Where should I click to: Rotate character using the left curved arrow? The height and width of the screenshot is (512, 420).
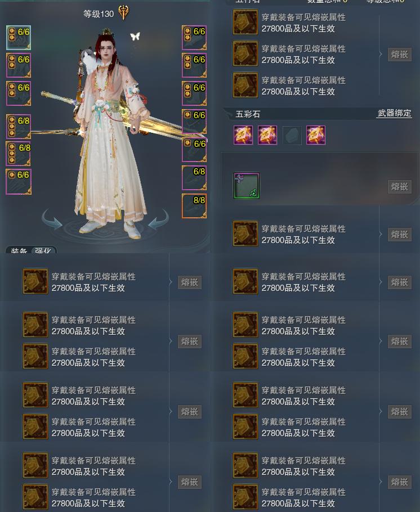52,219
